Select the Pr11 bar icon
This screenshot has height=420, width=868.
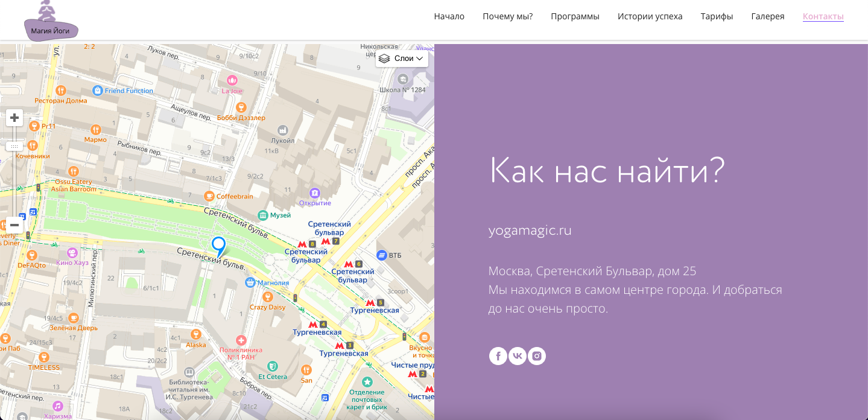(34, 126)
